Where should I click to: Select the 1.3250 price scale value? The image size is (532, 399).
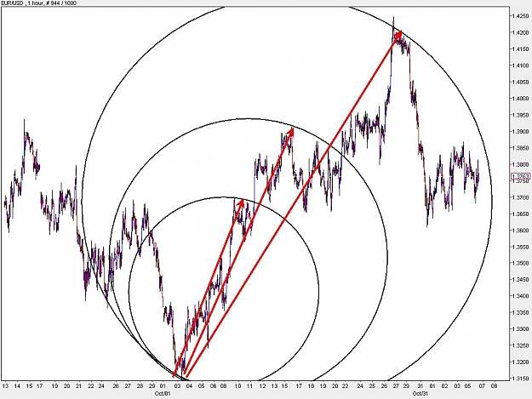pyautogui.click(x=520, y=345)
